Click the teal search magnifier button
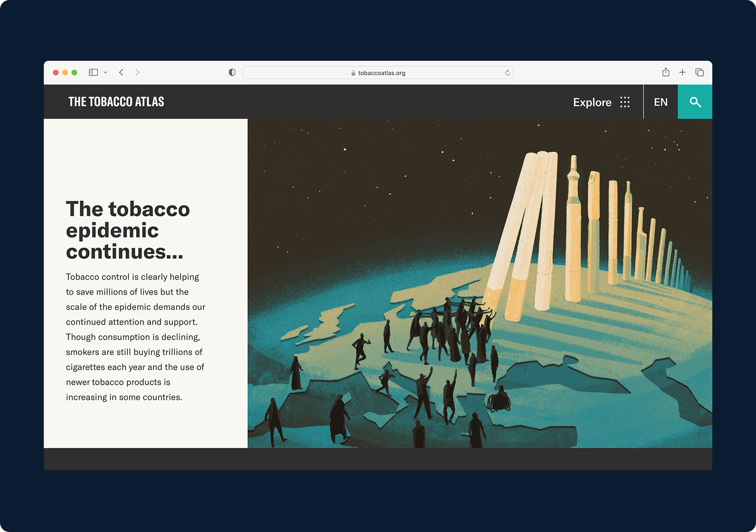 coord(695,102)
